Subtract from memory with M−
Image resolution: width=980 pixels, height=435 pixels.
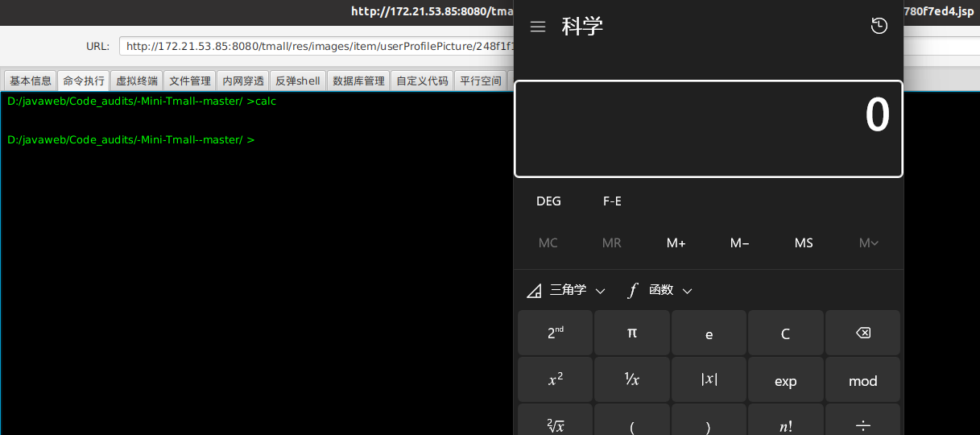coord(739,242)
